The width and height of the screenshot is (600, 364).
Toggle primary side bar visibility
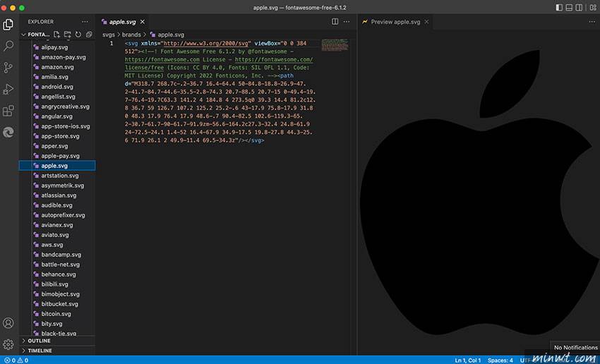coord(560,7)
